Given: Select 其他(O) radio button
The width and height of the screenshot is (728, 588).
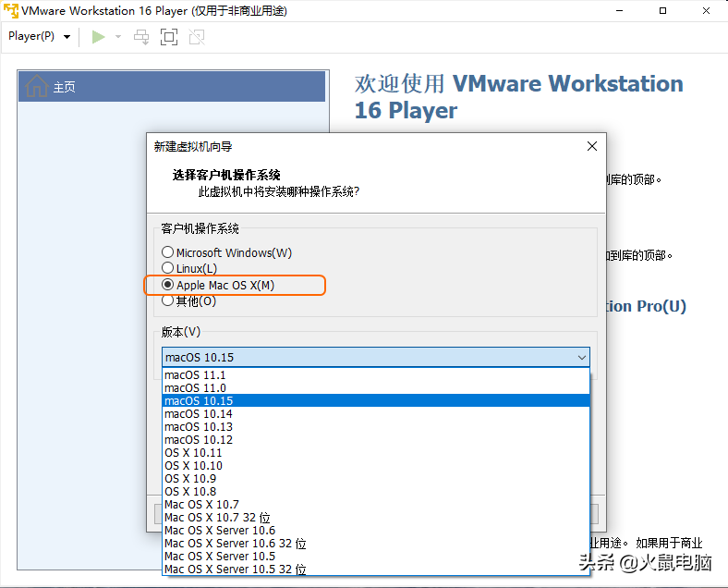Looking at the screenshot, I should (189, 301).
